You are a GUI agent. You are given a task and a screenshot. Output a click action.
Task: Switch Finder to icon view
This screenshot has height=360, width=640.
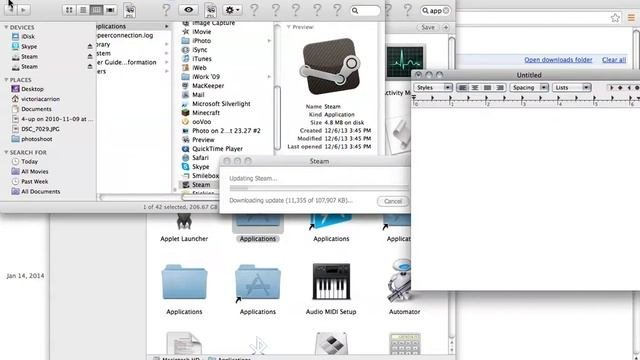69,10
